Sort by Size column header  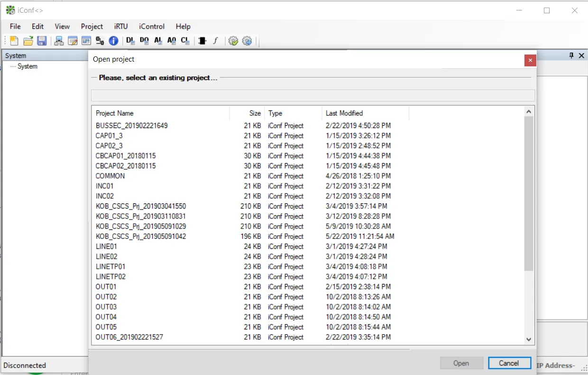coord(247,113)
